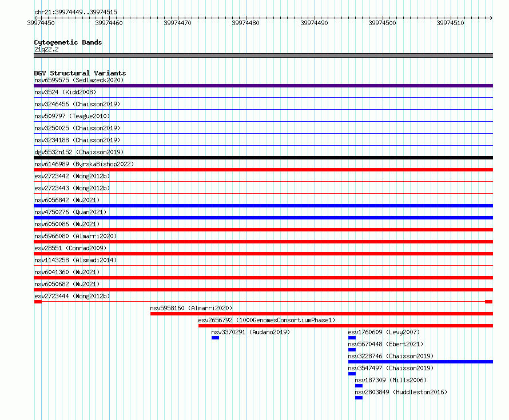This screenshot has height=420, width=509.
Task: Open dgv5532n152 (Chaisson2019) variant
Action: [x=79, y=152]
